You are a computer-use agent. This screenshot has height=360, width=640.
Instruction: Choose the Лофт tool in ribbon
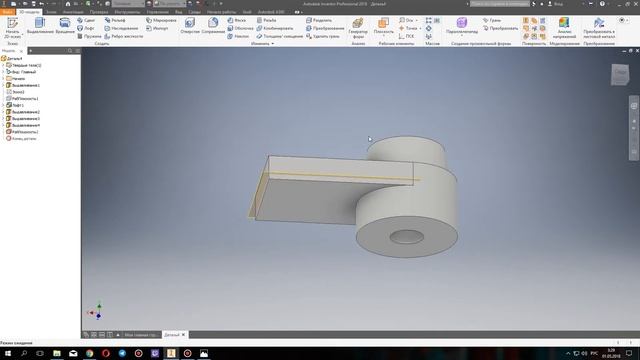(x=86, y=28)
